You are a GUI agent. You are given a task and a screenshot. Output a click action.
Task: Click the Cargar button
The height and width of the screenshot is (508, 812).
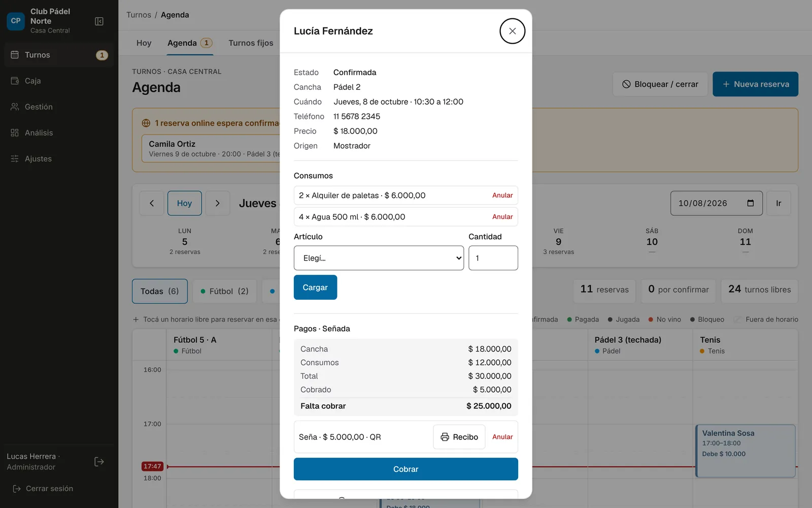pos(315,288)
